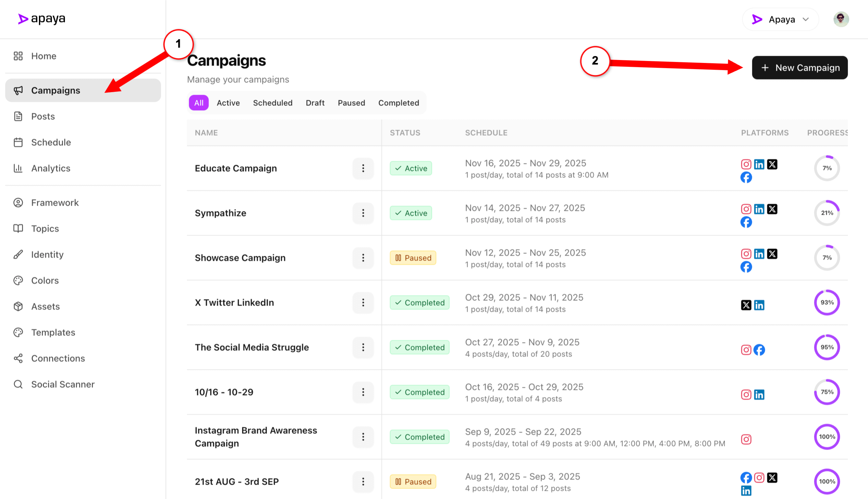Screen dimensions: 868x499
Task: Click the 93% progress ring
Action: tap(826, 303)
